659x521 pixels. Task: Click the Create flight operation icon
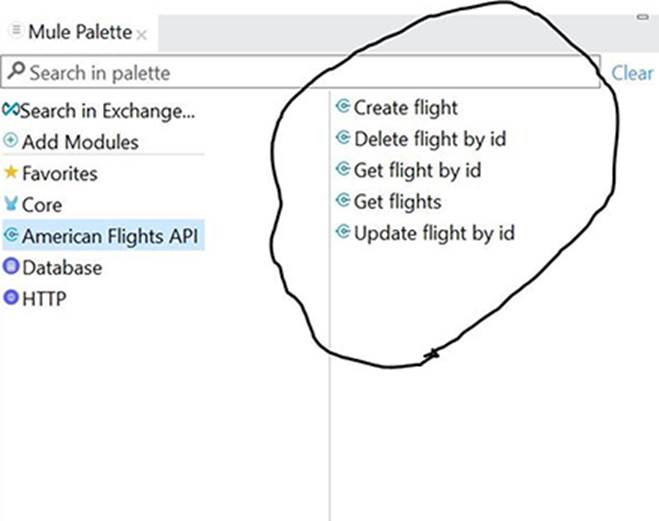(x=343, y=107)
